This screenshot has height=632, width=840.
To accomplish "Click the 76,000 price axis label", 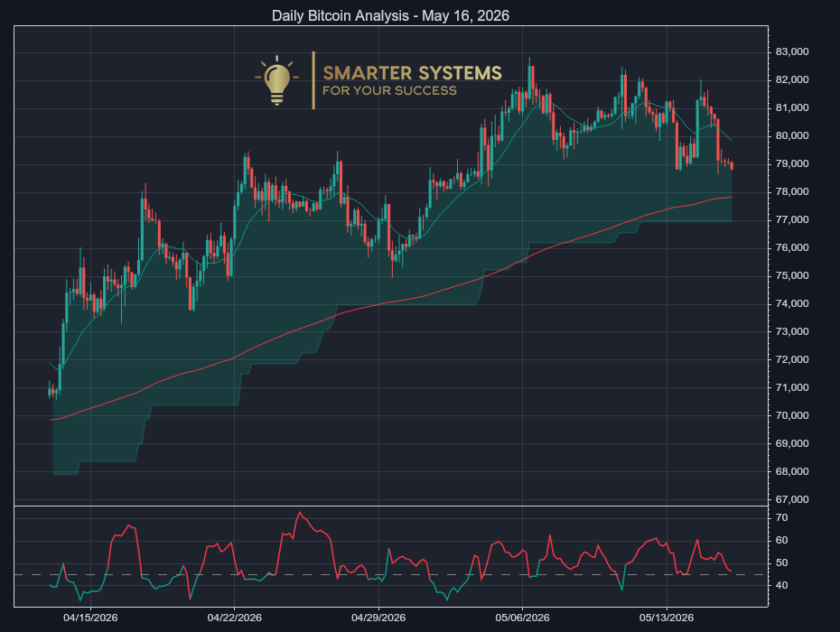I will coord(792,247).
